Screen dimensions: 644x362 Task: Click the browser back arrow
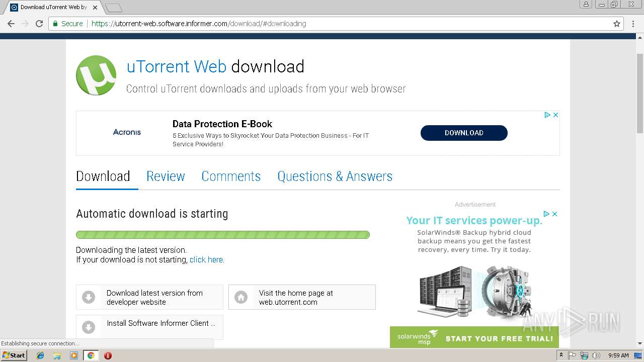click(11, 24)
